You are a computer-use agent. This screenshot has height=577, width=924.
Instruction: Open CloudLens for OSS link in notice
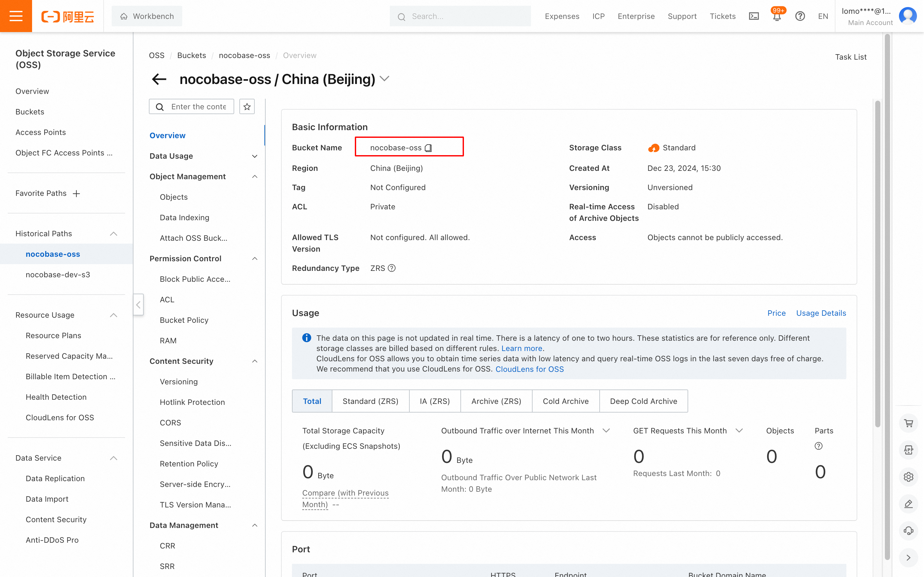point(529,369)
